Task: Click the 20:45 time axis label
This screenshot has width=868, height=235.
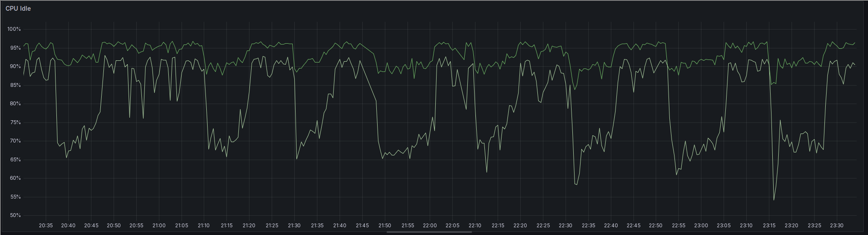Action: (91, 226)
